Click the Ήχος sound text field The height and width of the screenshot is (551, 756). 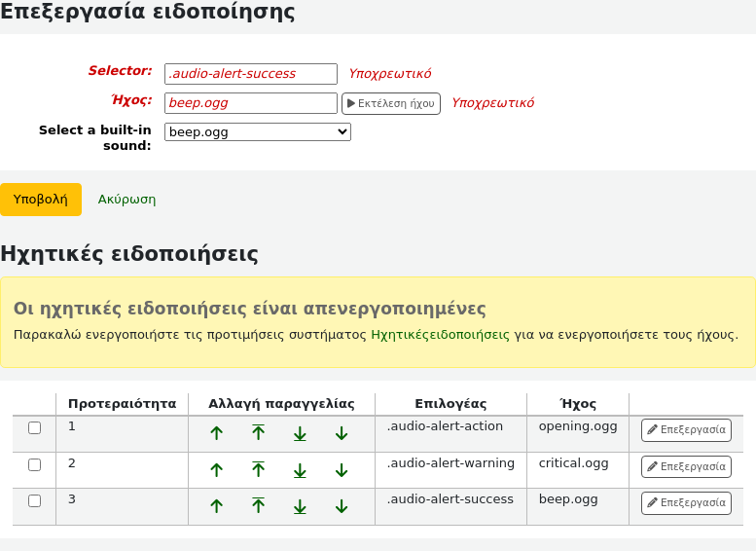pos(251,103)
